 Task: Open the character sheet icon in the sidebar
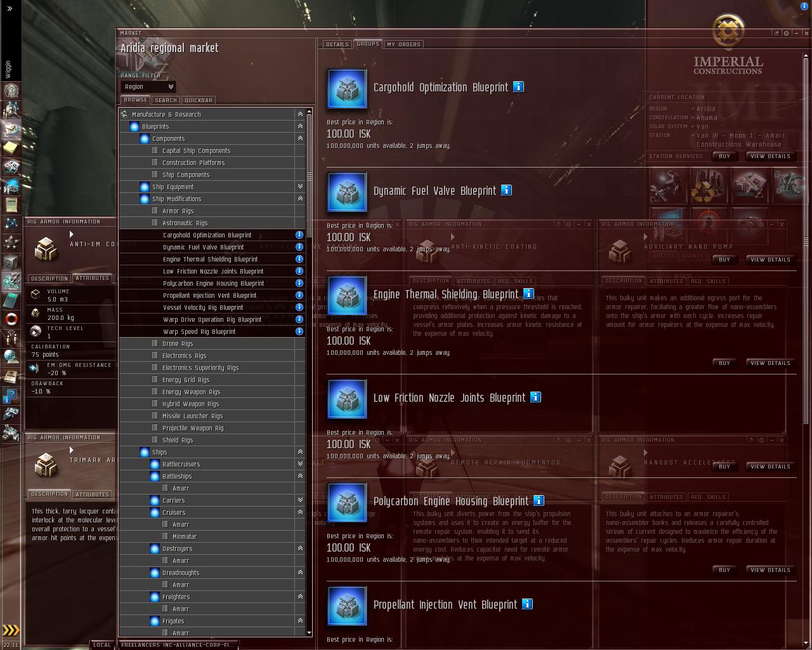click(x=11, y=90)
